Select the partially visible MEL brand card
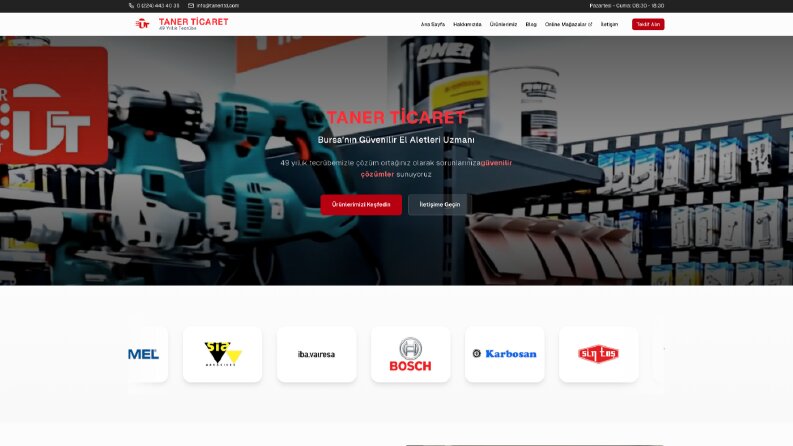 (x=148, y=354)
